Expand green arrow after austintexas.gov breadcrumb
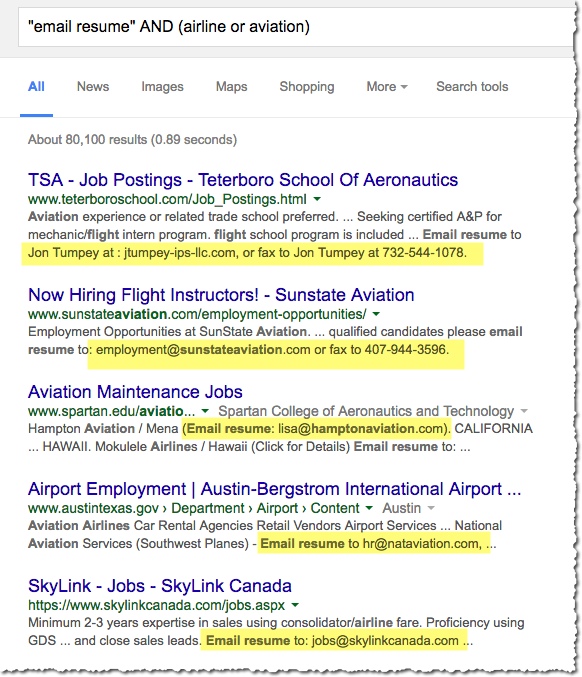Viewport: 582px width, 677px height. point(369,508)
